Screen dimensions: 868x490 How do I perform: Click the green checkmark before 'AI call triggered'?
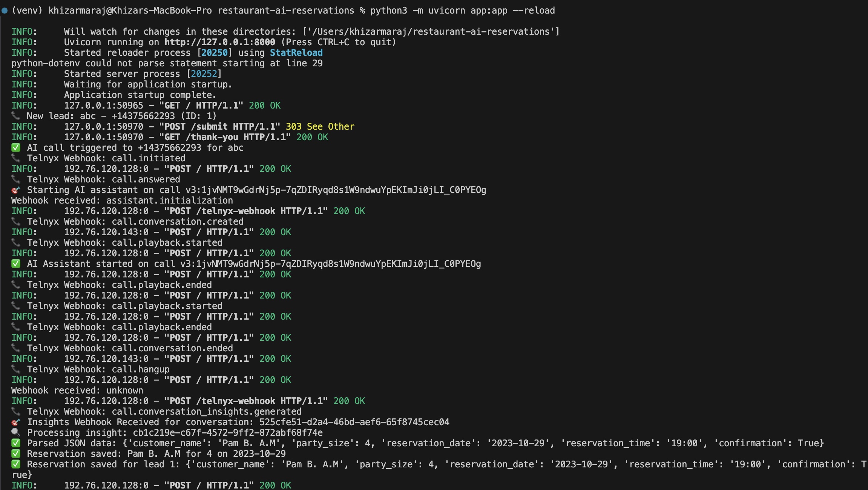coord(16,147)
